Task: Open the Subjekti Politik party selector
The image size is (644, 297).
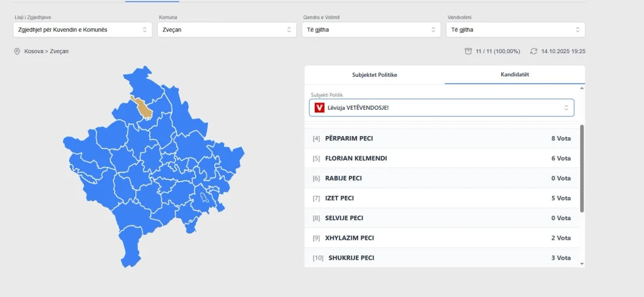Action: pyautogui.click(x=442, y=107)
